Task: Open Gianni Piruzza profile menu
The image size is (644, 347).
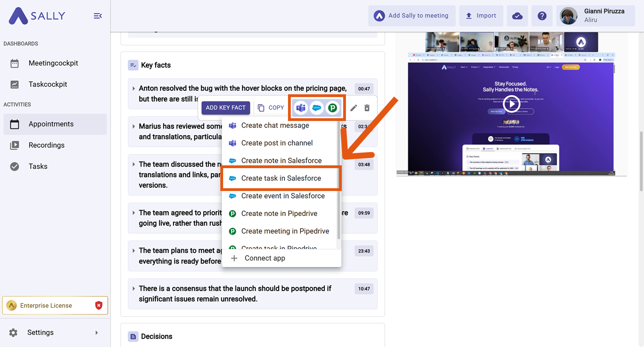Action: [595, 16]
